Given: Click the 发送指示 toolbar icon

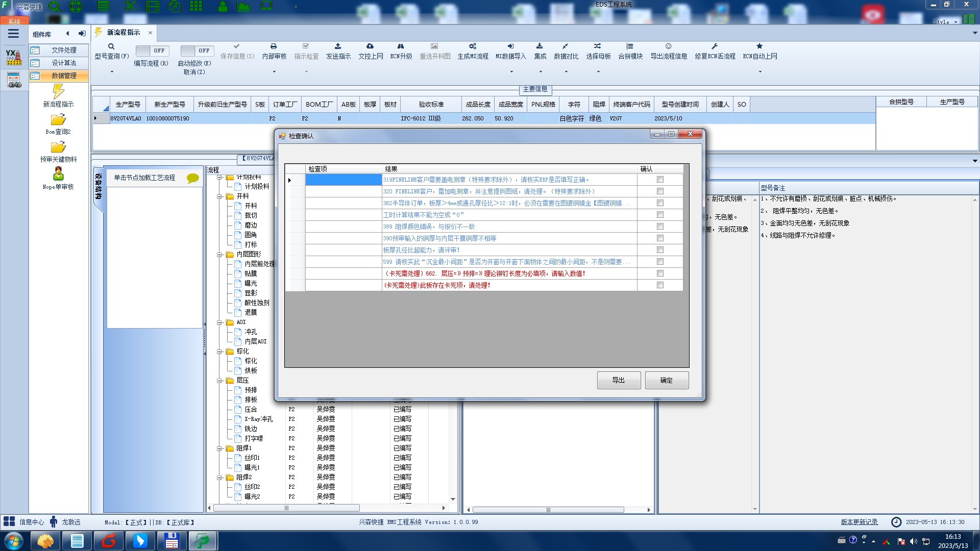Looking at the screenshot, I should point(338,46).
